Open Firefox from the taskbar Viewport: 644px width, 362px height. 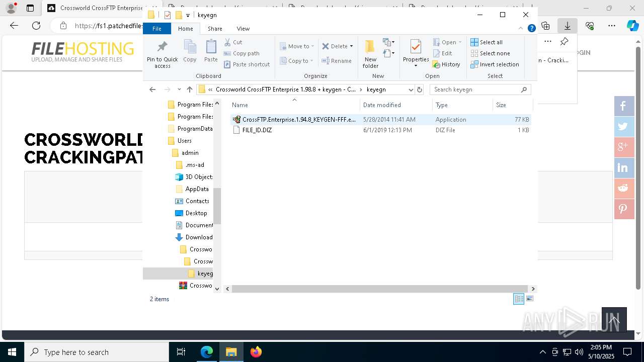pyautogui.click(x=256, y=352)
